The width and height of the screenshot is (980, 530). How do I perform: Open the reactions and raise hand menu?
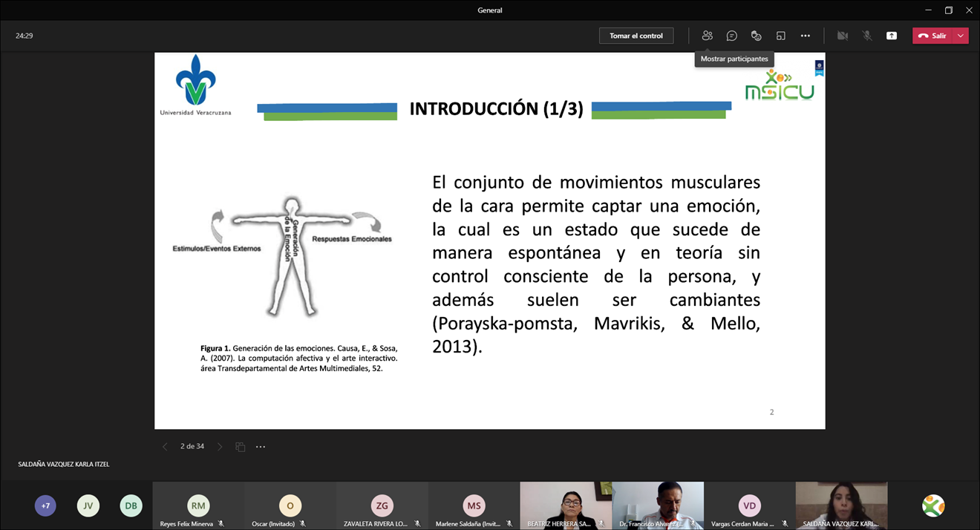point(756,36)
